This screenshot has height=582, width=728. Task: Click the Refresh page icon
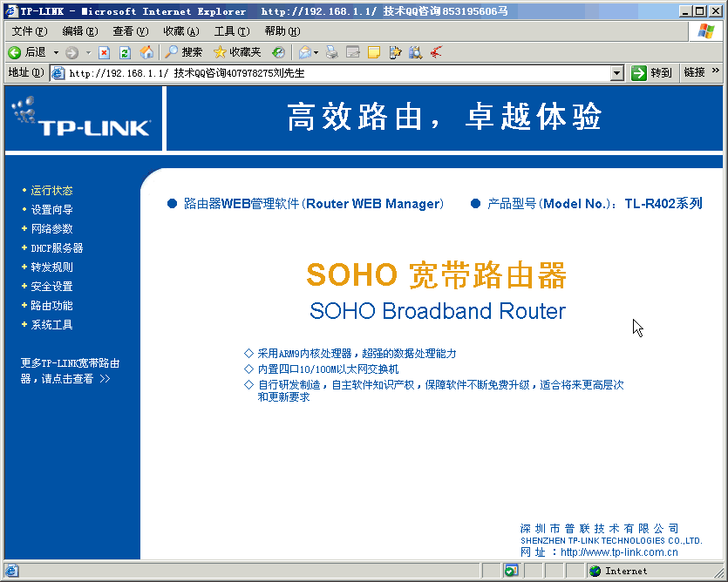pyautogui.click(x=125, y=52)
